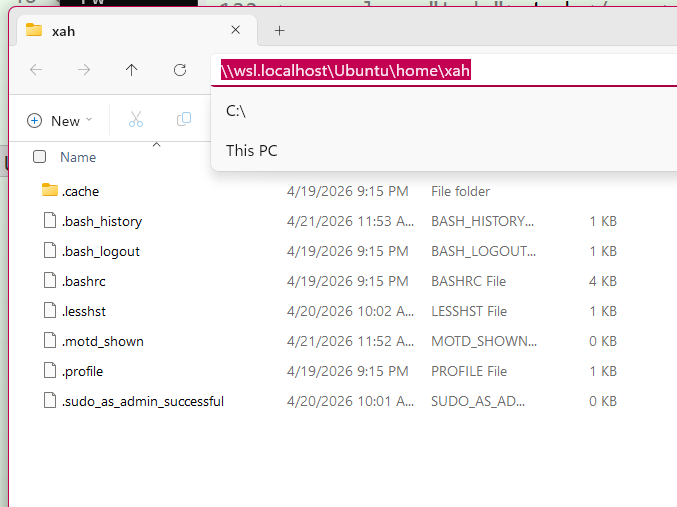Select the .lesshst file icon
The height and width of the screenshot is (507, 677).
click(x=50, y=311)
